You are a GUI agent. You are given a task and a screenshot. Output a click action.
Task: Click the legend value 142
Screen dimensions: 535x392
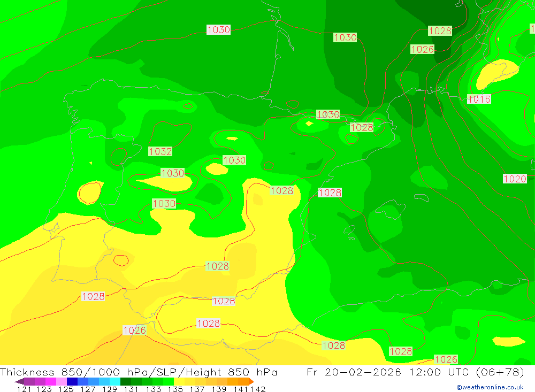click(258, 389)
